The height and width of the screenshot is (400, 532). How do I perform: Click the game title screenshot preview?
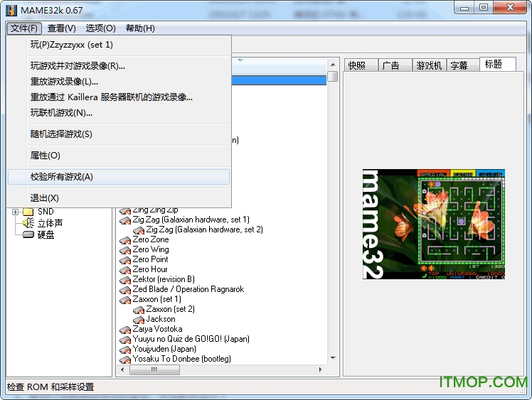click(434, 224)
